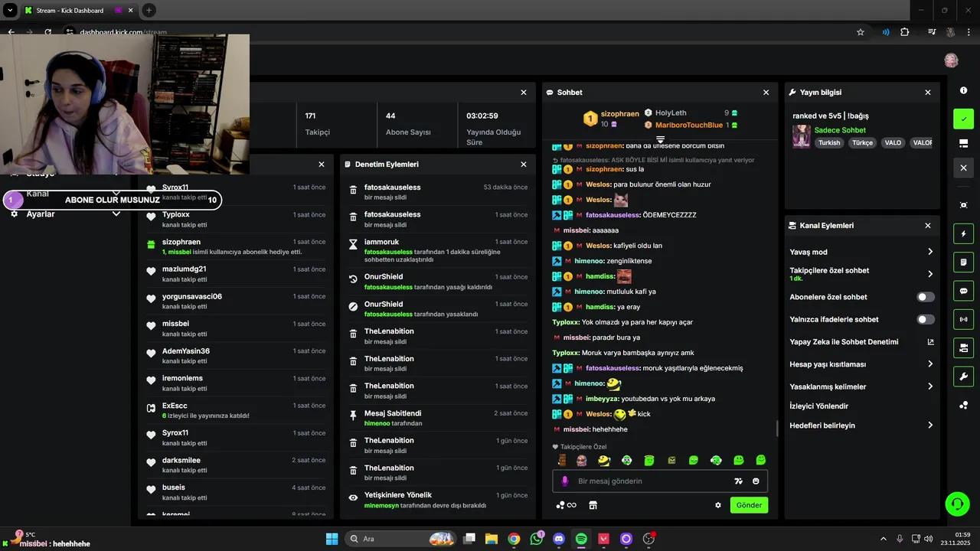This screenshot has width=980, height=551.
Task: Open external link icon for Yapay Zeka Sohbet Denetimi
Action: point(930,342)
